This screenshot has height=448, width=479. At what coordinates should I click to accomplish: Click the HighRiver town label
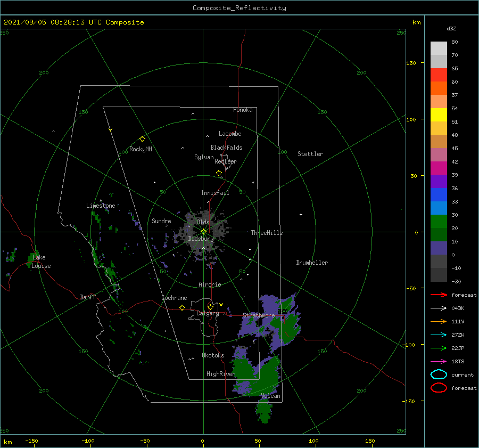coord(220,374)
